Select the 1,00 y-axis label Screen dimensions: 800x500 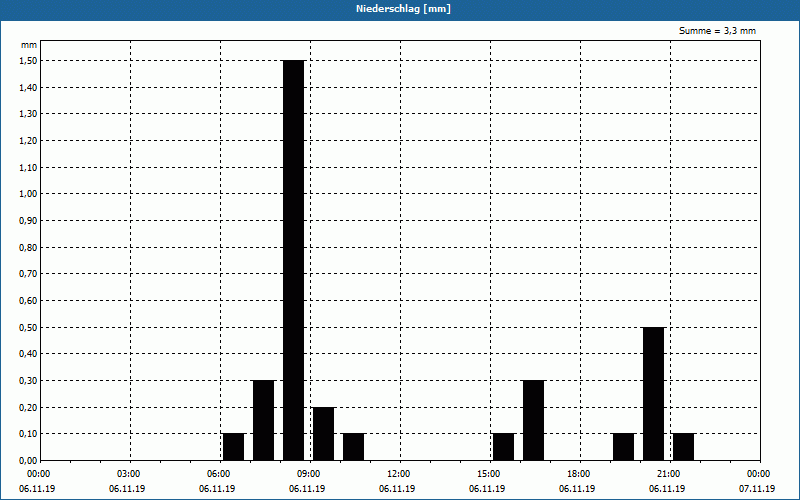click(x=28, y=194)
